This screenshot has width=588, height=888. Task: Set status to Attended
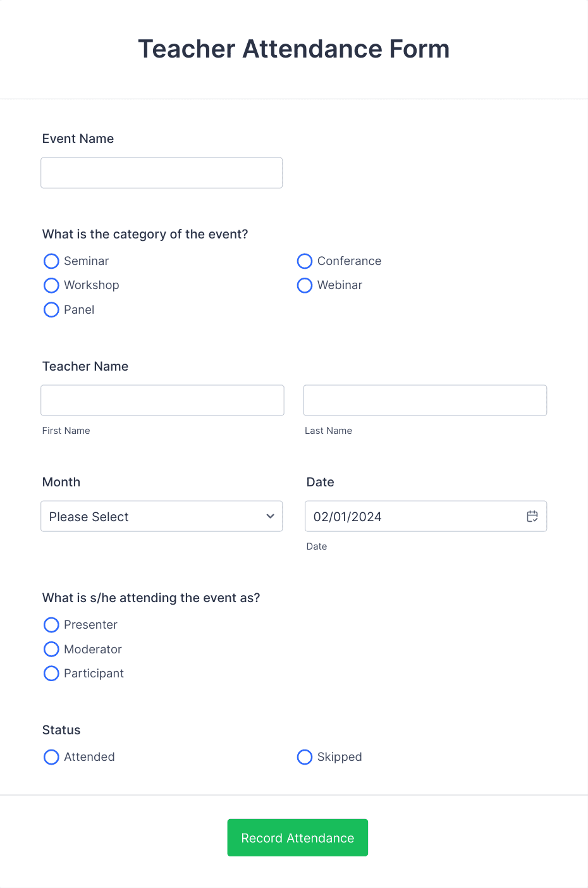[x=51, y=756]
